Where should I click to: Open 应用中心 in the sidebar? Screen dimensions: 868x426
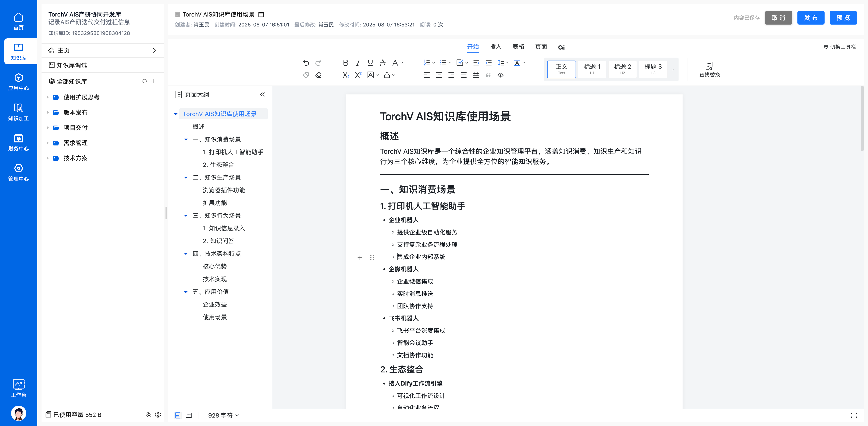[18, 82]
